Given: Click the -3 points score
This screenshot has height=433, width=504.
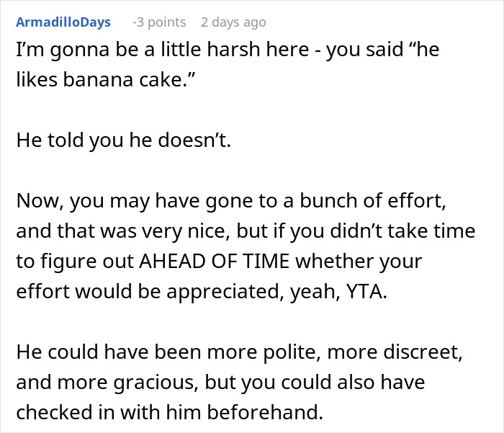Looking at the screenshot, I should click(159, 22).
